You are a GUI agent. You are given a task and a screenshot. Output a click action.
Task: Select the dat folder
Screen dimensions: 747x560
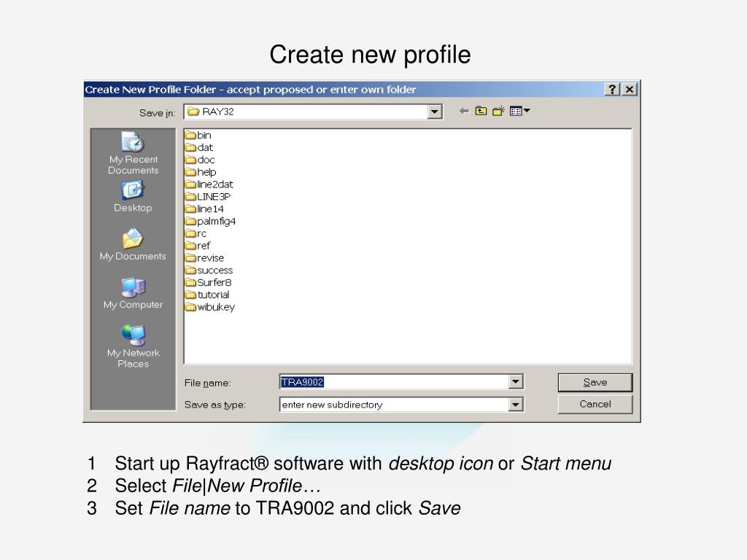pos(199,147)
